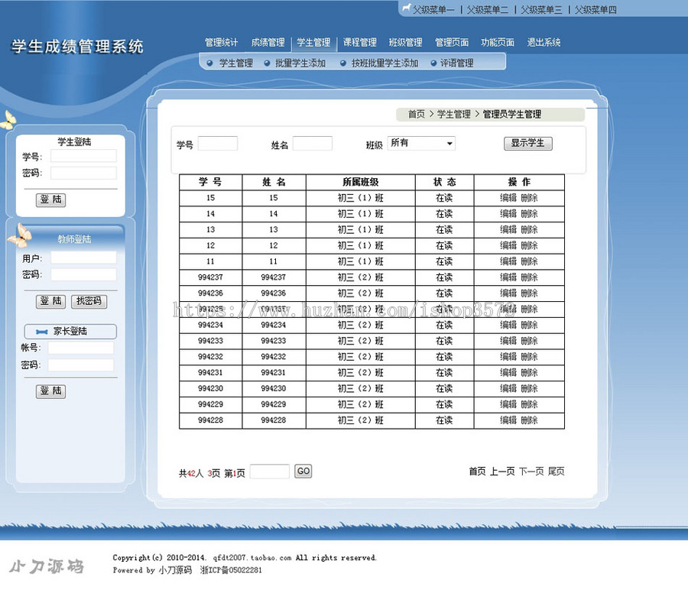Delete student 994236
The image size is (688, 616).
529,293
